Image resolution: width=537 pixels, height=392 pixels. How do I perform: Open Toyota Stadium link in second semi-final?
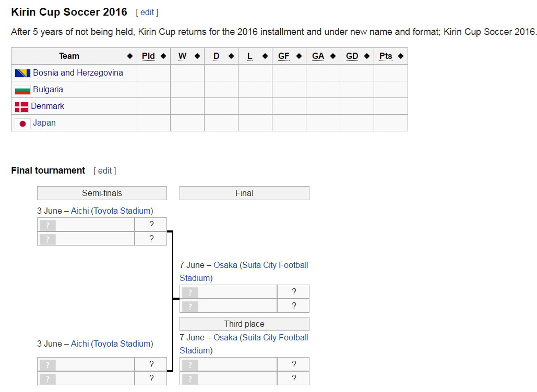[122, 344]
